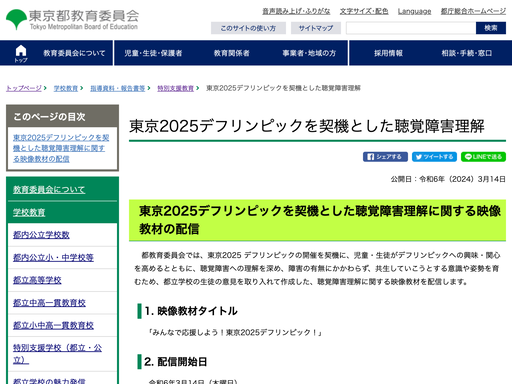The height and width of the screenshot is (384, 512).
Task: Open sidebar link 都立小中高一貫教育校
Action: 53,325
